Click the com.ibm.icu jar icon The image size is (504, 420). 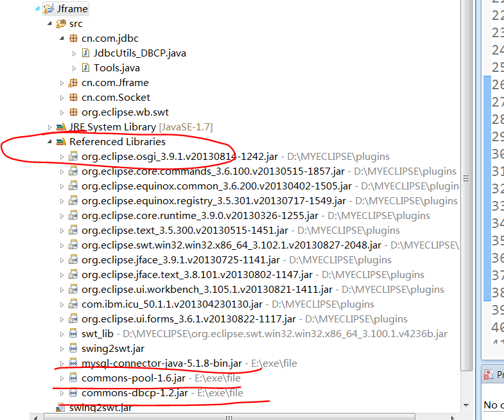73,304
